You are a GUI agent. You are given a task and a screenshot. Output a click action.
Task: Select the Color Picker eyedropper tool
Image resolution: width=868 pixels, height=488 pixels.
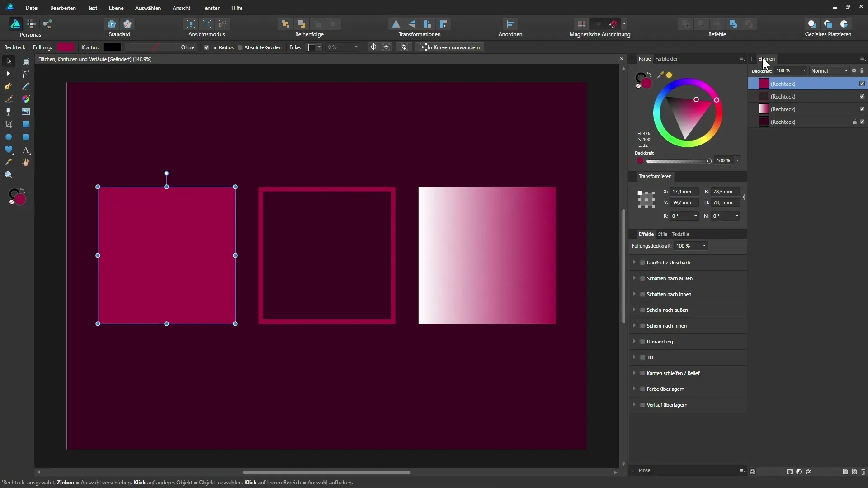point(9,162)
